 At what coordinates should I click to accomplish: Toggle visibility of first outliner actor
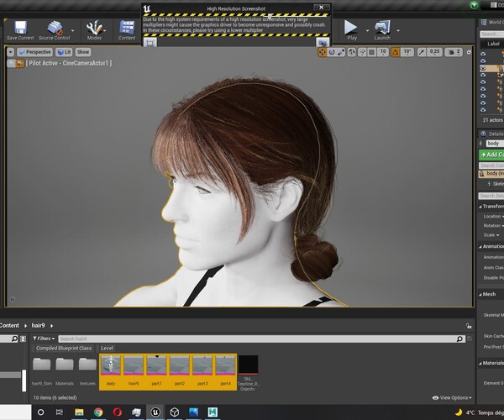pos(483,54)
